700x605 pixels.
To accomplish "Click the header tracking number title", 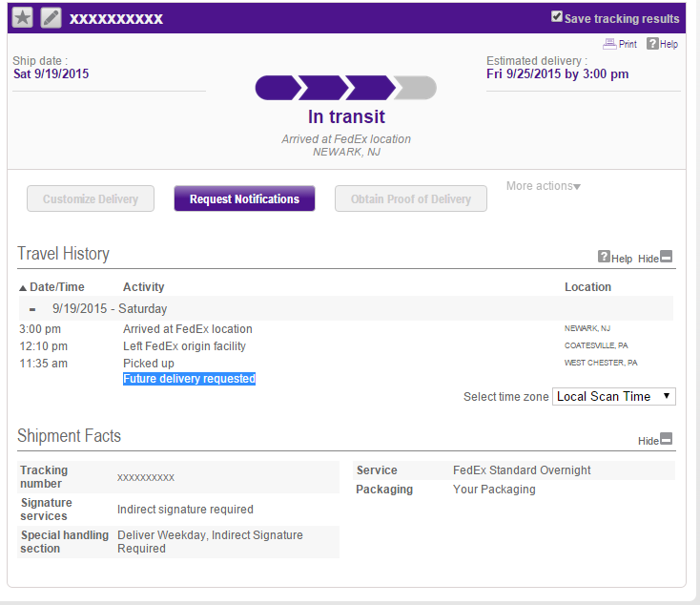I will click(x=116, y=19).
